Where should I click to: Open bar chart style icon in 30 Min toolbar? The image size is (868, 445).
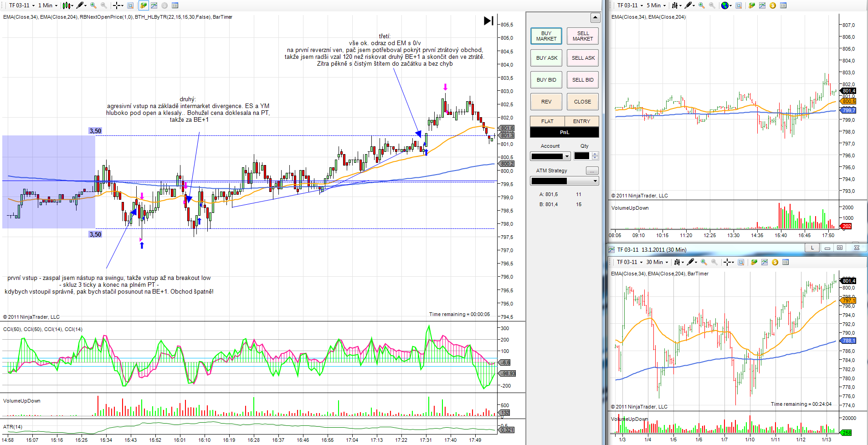pos(678,262)
